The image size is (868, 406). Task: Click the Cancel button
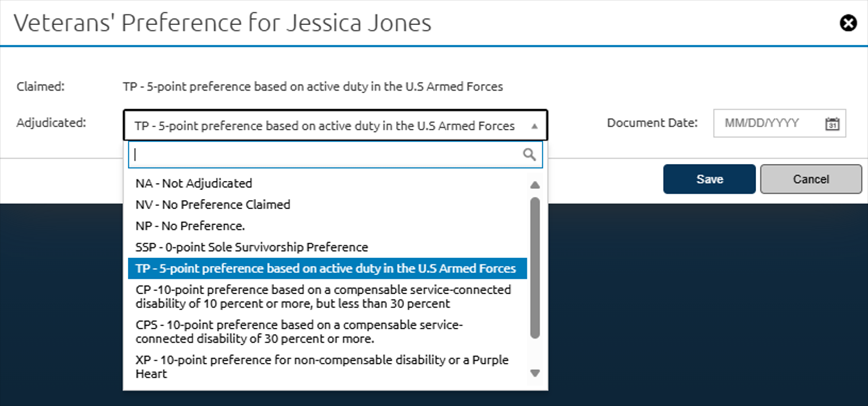(x=811, y=179)
